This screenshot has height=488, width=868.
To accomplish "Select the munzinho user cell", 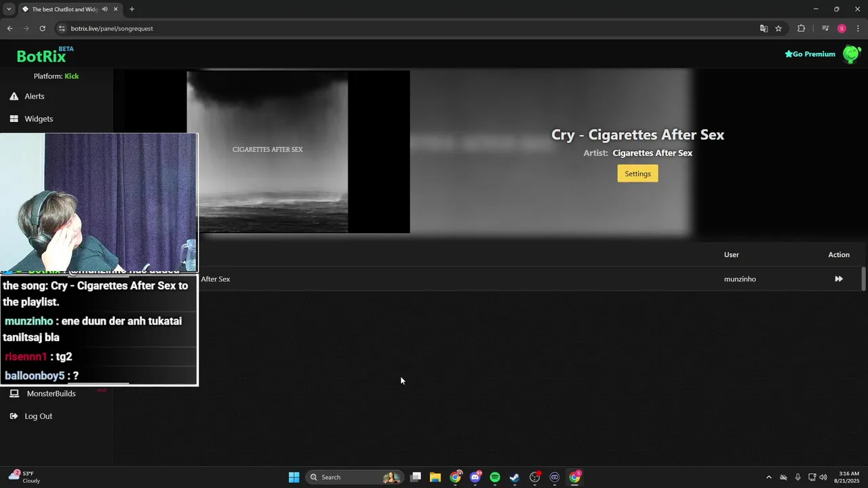I will point(740,279).
